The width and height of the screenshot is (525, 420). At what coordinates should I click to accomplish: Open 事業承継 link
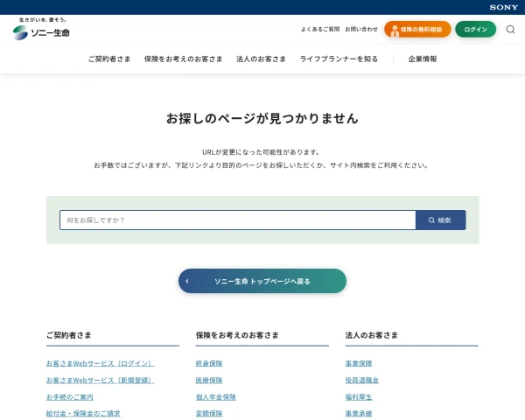tap(359, 414)
